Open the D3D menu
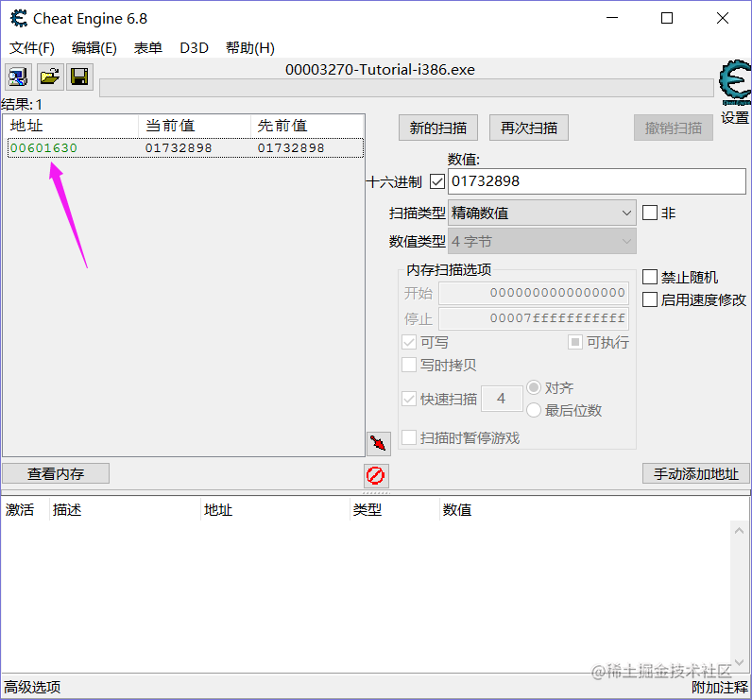The height and width of the screenshot is (700, 752). pyautogui.click(x=194, y=48)
